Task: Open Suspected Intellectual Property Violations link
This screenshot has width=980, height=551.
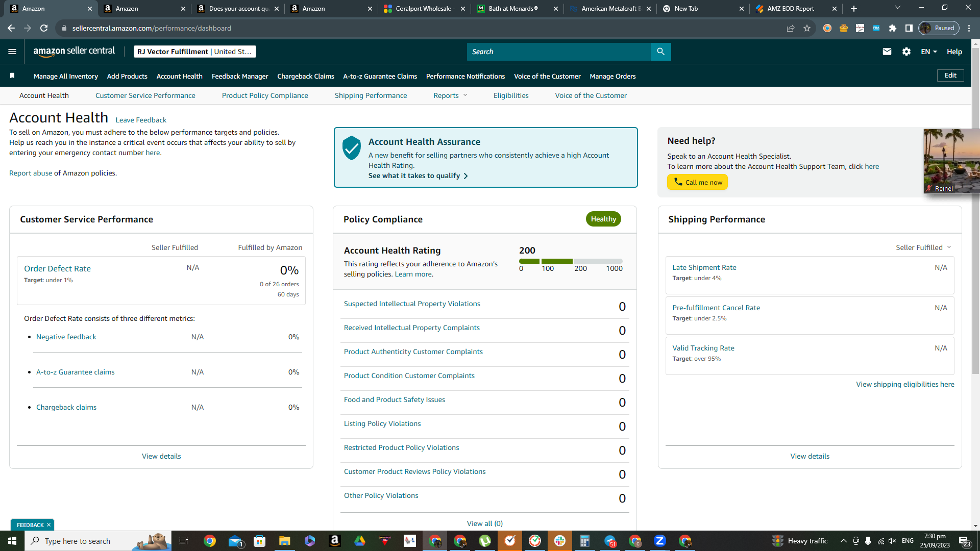Action: [412, 304]
